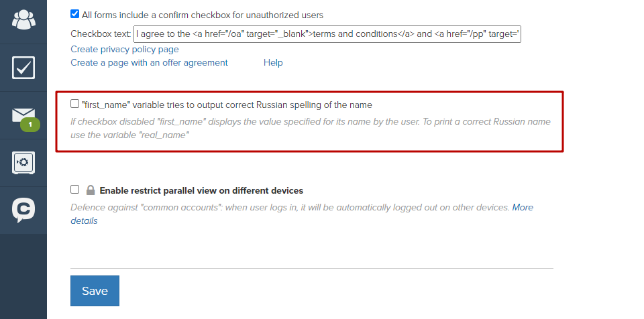Enable correct Russian spelling for first_name checkbox
Screen dimensions: 644x319
(74, 103)
